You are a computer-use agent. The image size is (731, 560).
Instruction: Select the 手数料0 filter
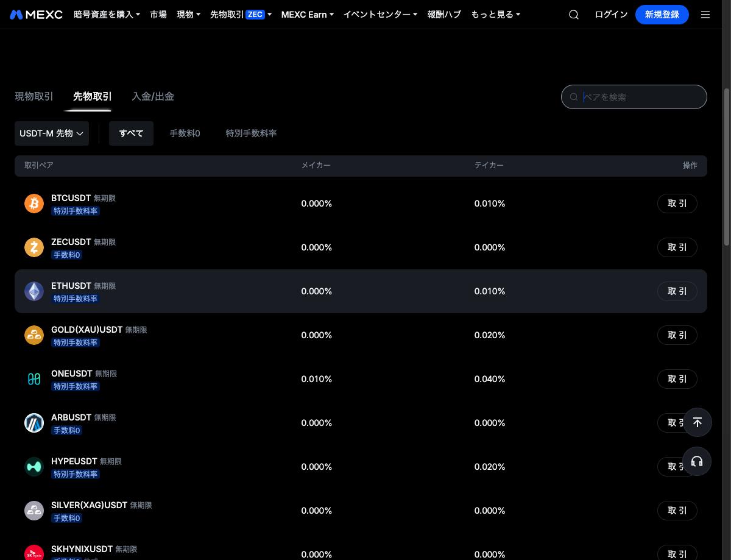(185, 133)
